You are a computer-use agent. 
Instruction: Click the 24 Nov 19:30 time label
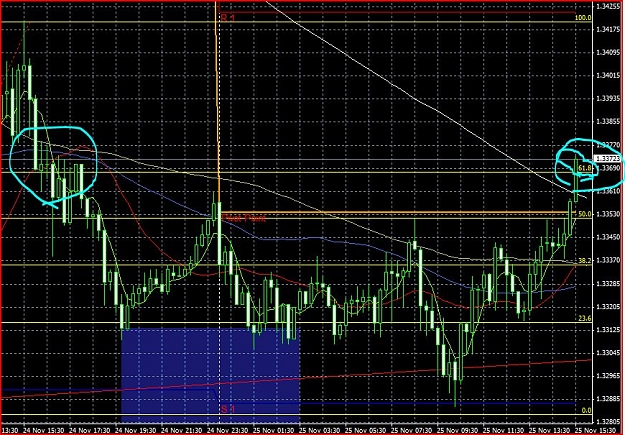[136, 431]
